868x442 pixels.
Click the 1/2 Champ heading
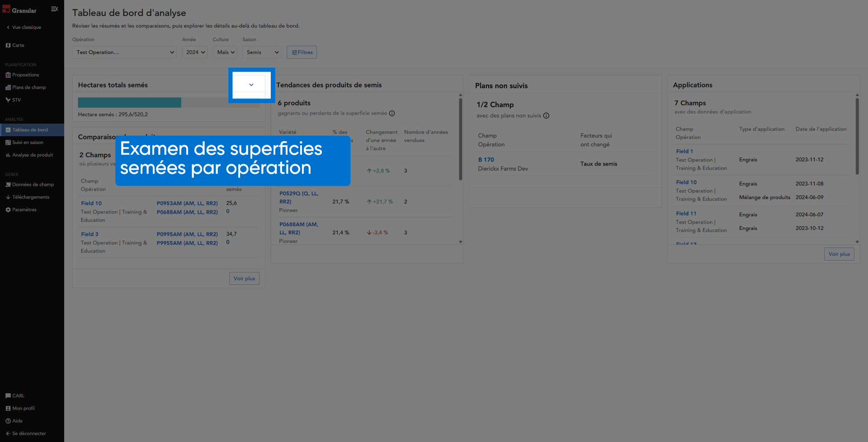click(x=495, y=105)
